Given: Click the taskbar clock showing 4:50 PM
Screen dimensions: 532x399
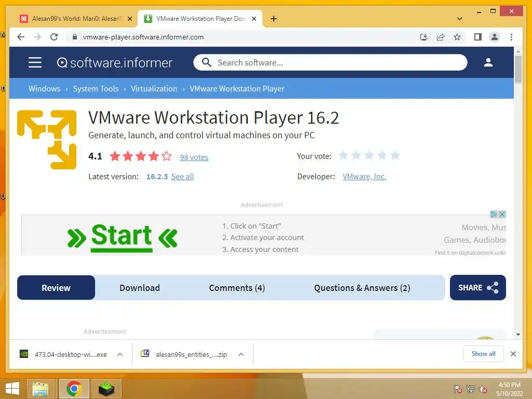Looking at the screenshot, I should (509, 389).
